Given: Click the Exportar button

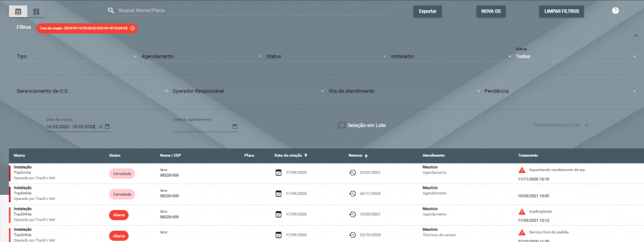Looking at the screenshot, I should pyautogui.click(x=428, y=11).
